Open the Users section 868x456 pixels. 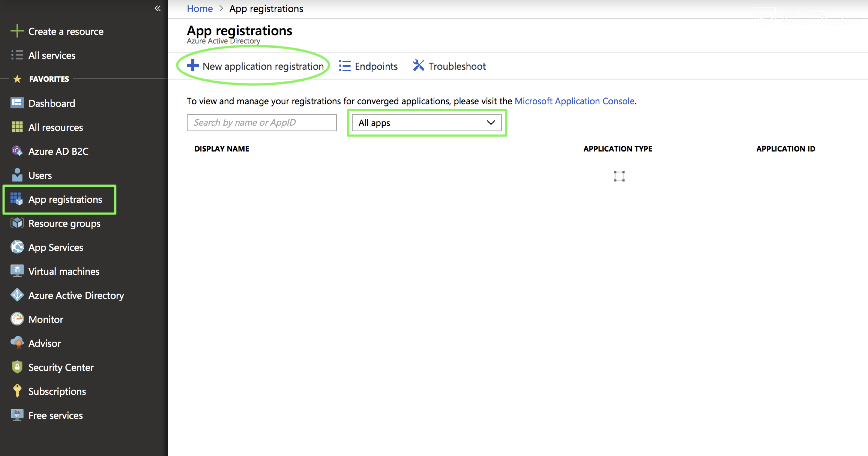[40, 175]
